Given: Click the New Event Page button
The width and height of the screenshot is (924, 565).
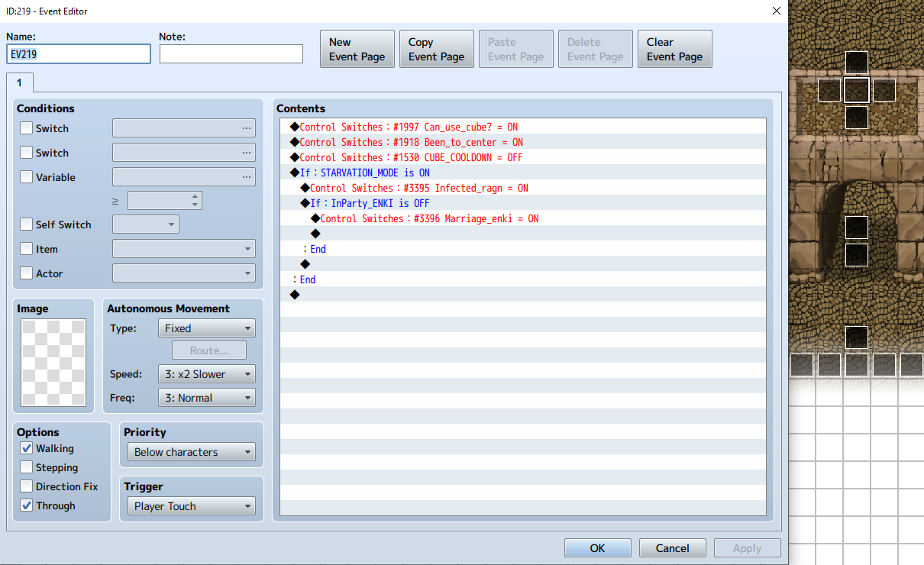Looking at the screenshot, I should pyautogui.click(x=357, y=50).
